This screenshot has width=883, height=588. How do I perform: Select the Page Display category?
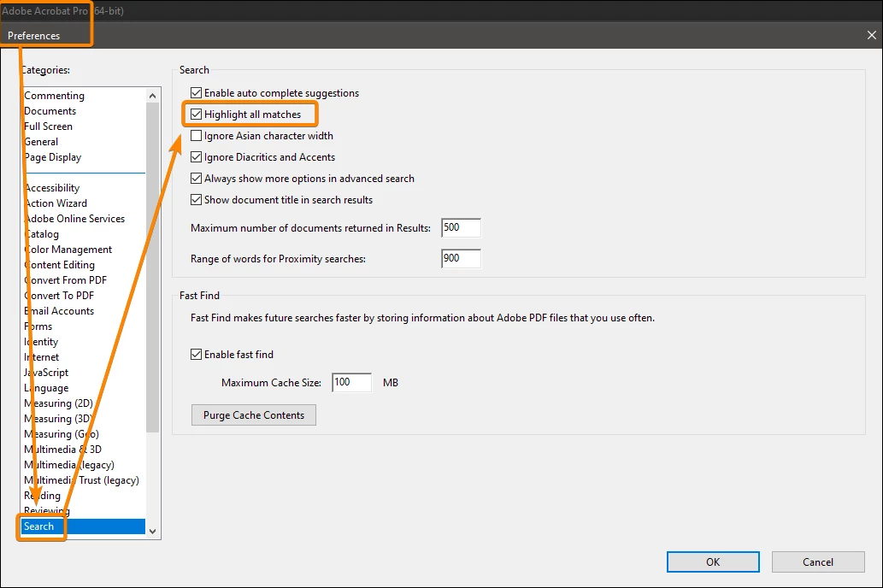click(x=53, y=157)
